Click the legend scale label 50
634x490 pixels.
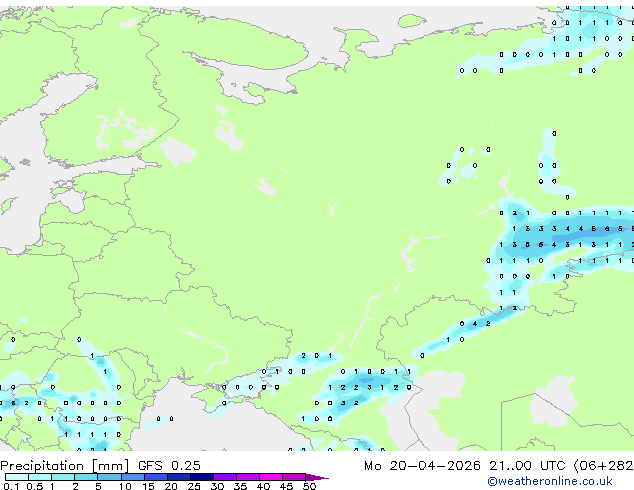(309, 486)
